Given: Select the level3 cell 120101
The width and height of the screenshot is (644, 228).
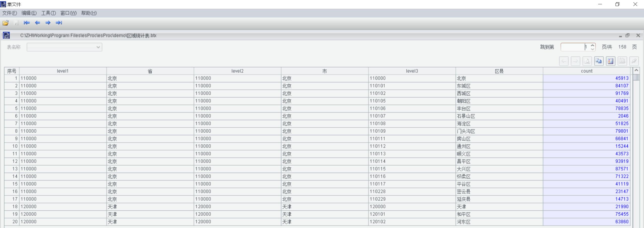Looking at the screenshot, I should tap(412, 214).
